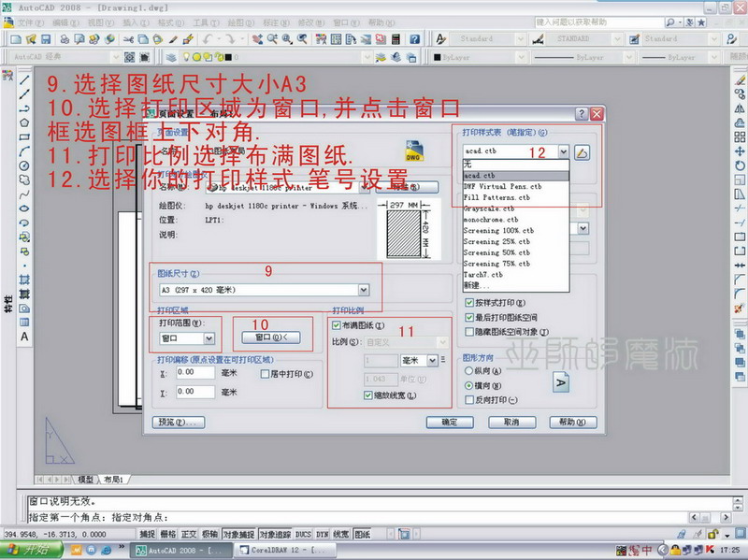The height and width of the screenshot is (560, 748).
Task: Open the Layer Properties Manager icon
Action: (x=171, y=57)
